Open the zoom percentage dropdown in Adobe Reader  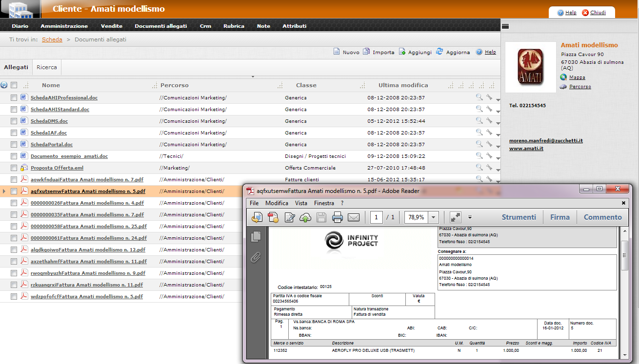click(434, 217)
